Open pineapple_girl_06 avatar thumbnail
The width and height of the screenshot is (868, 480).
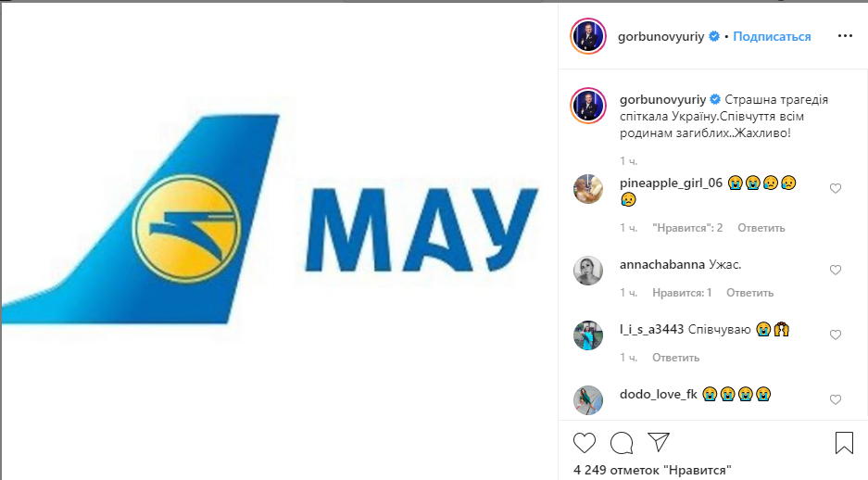(588, 189)
